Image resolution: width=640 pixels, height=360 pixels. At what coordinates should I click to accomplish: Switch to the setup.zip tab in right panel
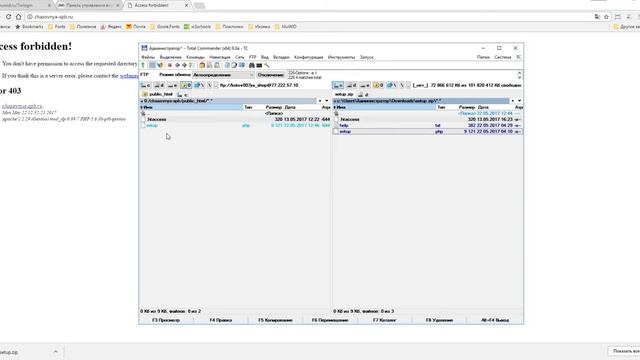pos(344,94)
